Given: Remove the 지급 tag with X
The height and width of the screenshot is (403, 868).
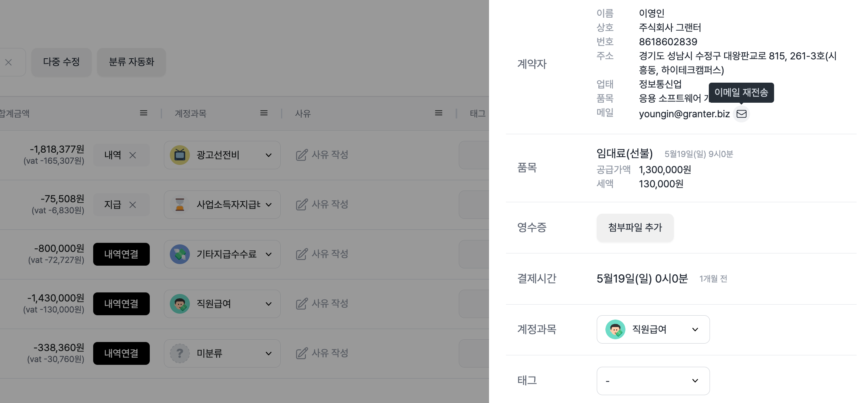Looking at the screenshot, I should coord(133,205).
